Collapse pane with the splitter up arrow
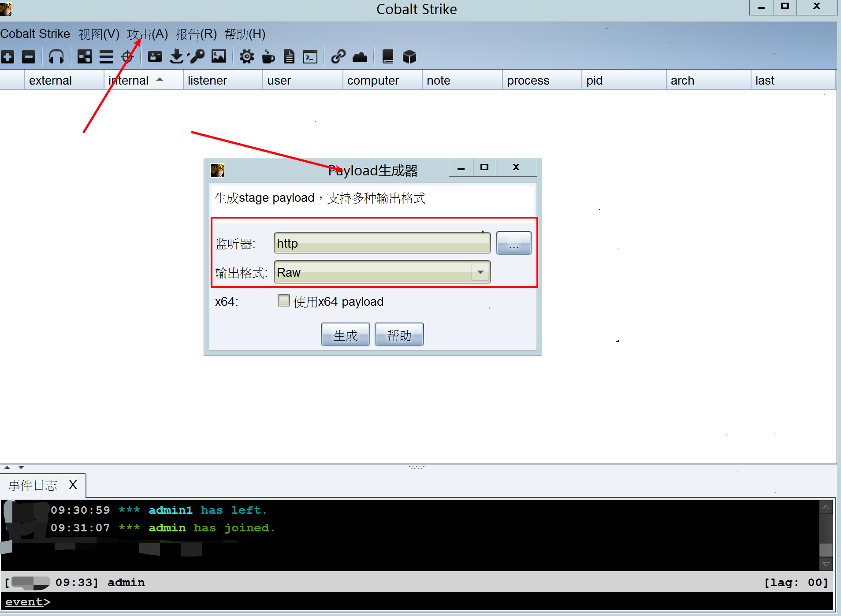The height and width of the screenshot is (616, 841). click(7, 468)
